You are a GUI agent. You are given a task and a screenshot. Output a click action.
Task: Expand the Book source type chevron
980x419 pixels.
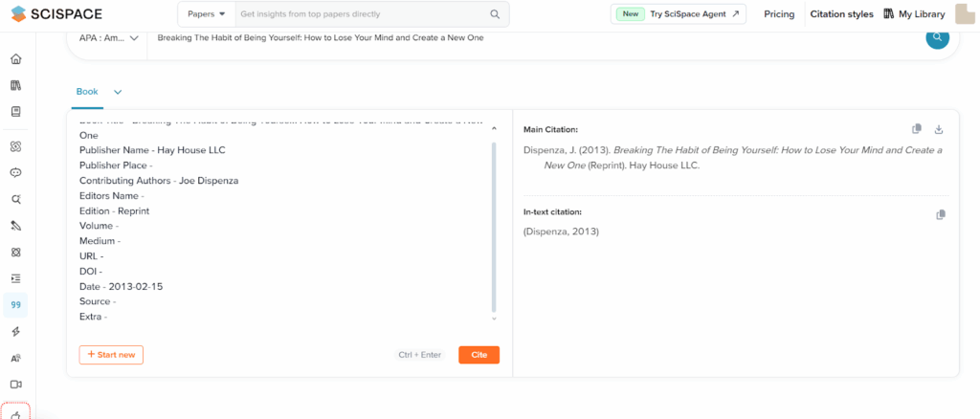[x=118, y=92]
